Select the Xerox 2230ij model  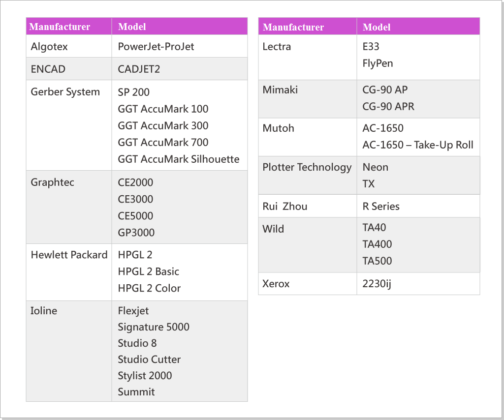[377, 284]
